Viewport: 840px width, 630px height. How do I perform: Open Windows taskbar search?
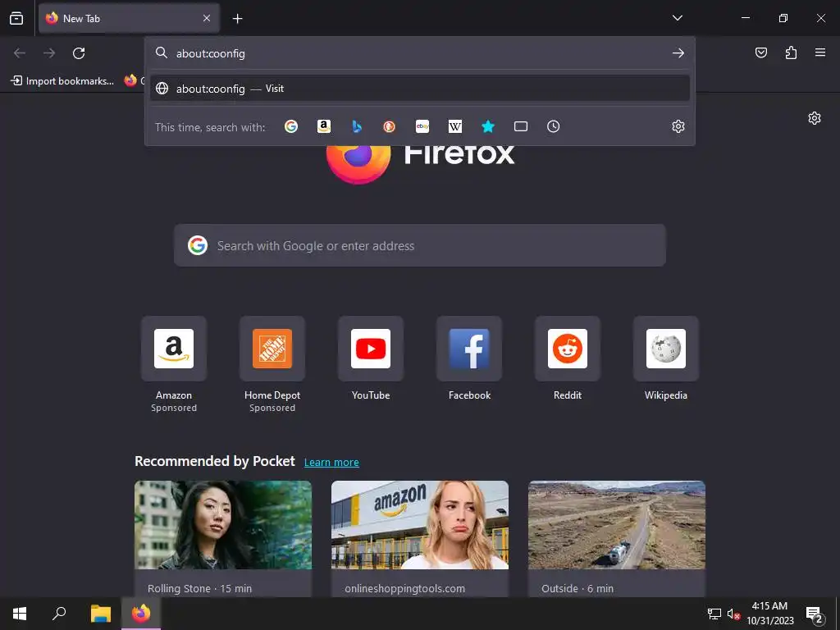coord(59,614)
